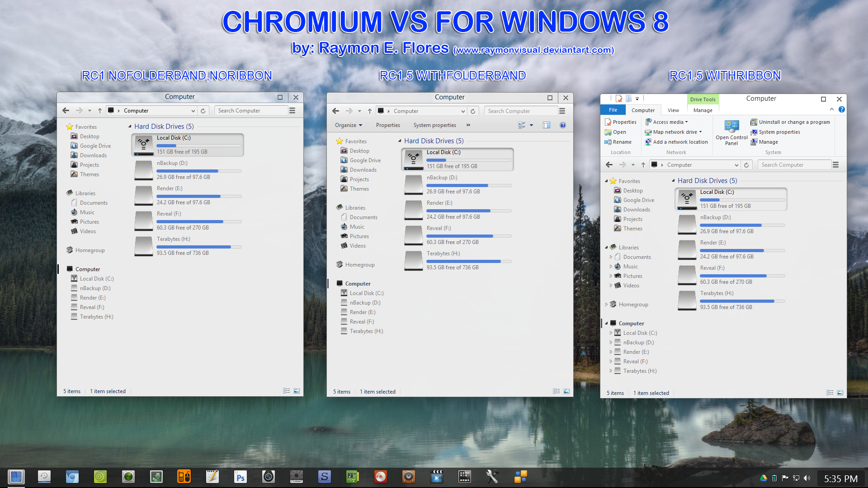Click Properties button in ribbon Location group
The image size is (868, 488).
coord(620,122)
